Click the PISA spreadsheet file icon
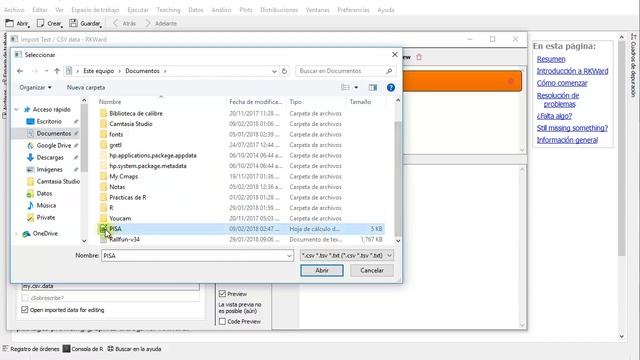This screenshot has width=640, height=360. pos(103,229)
